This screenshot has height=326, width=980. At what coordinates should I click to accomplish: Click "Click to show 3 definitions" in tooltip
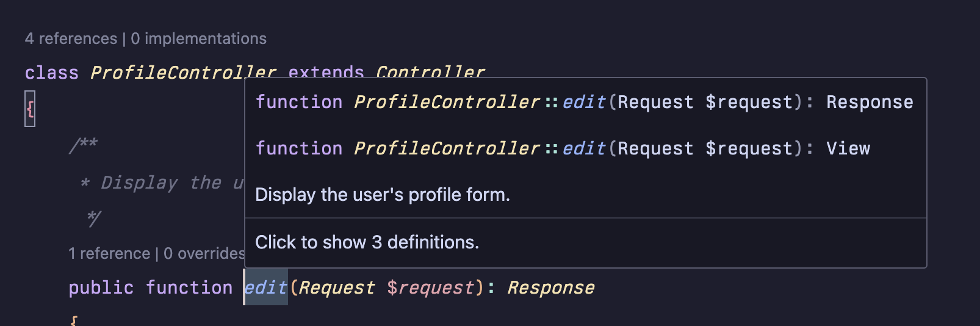367,242
